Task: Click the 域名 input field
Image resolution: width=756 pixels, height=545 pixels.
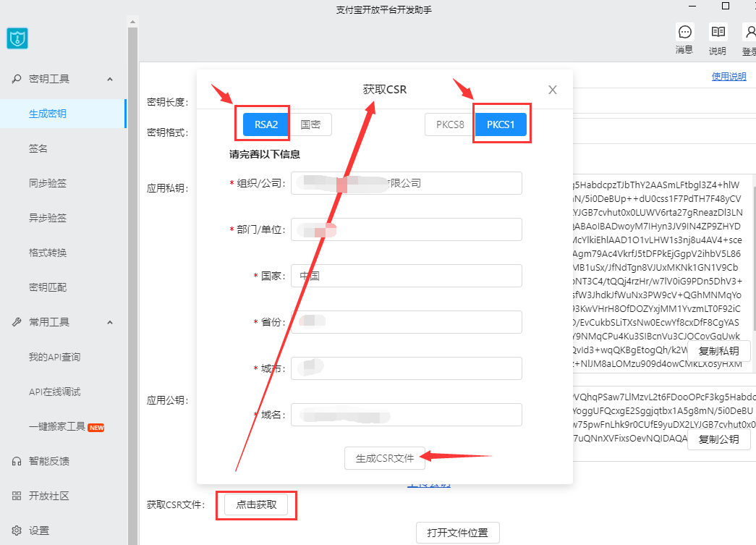Action: (407, 415)
